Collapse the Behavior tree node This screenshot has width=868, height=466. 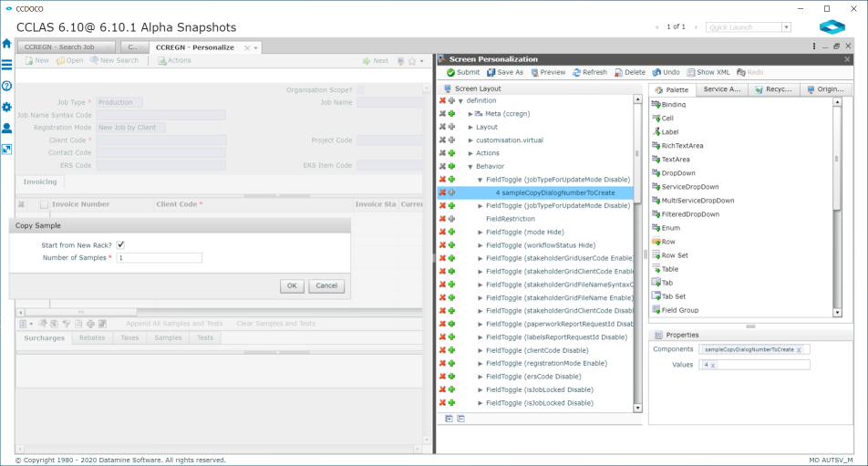coord(470,167)
